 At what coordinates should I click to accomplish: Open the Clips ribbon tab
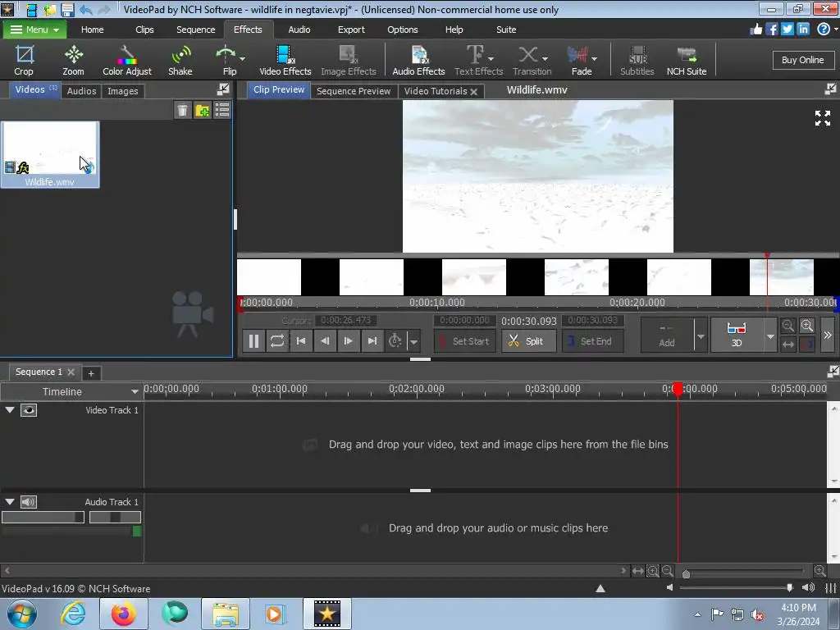(x=144, y=30)
